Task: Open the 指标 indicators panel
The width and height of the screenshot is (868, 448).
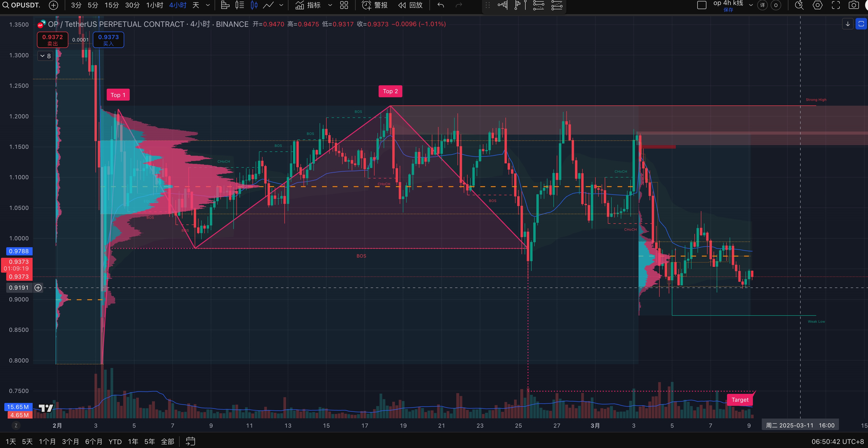Action: point(308,5)
